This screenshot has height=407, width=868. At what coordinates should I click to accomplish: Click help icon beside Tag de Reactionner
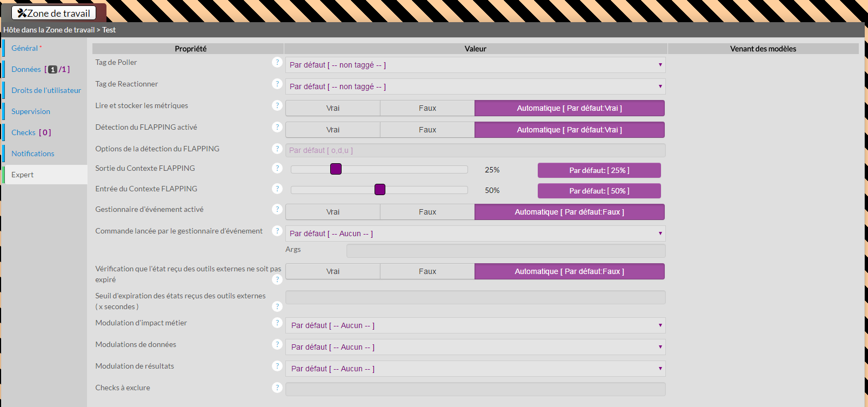pyautogui.click(x=277, y=84)
